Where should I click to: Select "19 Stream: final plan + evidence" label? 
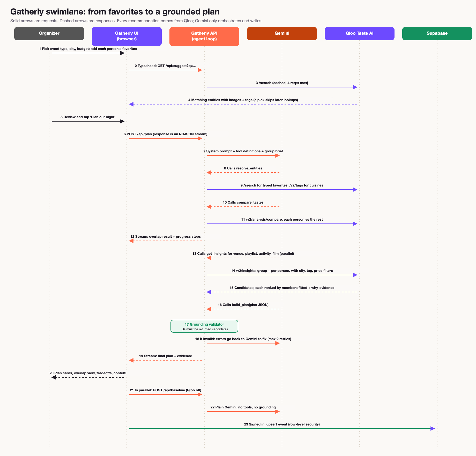click(x=166, y=356)
